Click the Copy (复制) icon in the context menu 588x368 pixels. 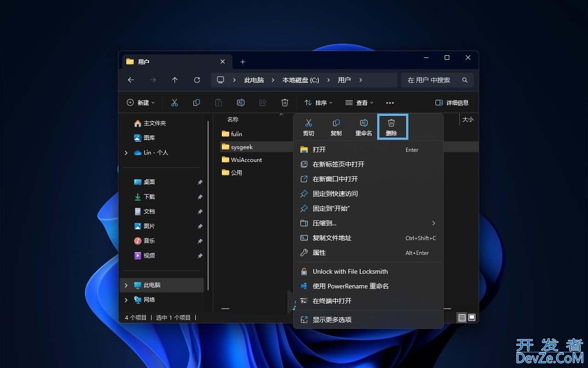coord(336,123)
